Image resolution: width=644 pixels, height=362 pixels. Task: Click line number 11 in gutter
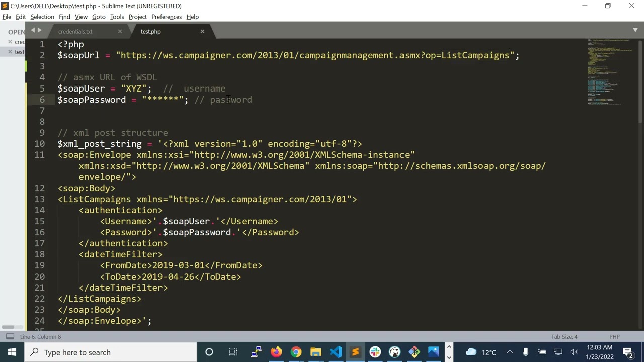[39, 155]
